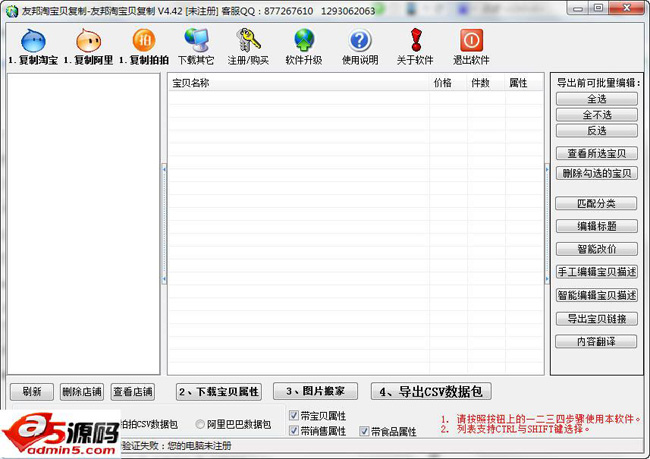This screenshot has width=650, height=459.
Task: Click the 编辑标题 button
Action: point(597,226)
